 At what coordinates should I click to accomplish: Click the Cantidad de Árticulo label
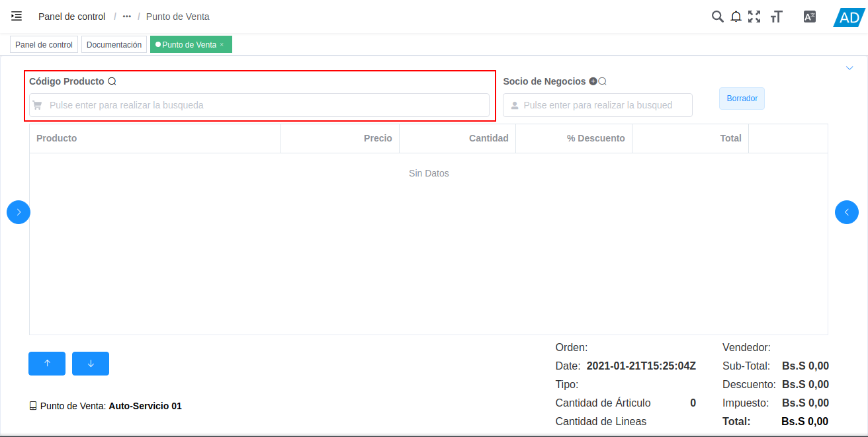coord(603,403)
